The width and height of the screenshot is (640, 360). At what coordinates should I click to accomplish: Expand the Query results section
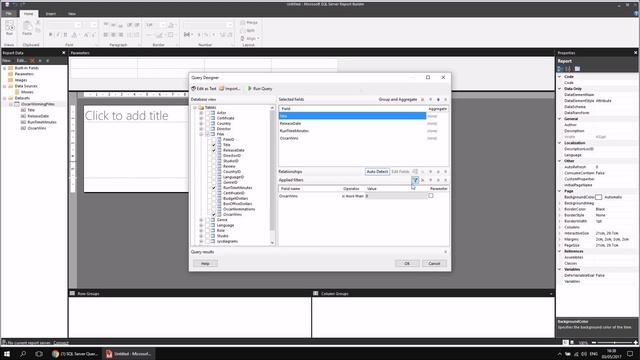coord(445,252)
